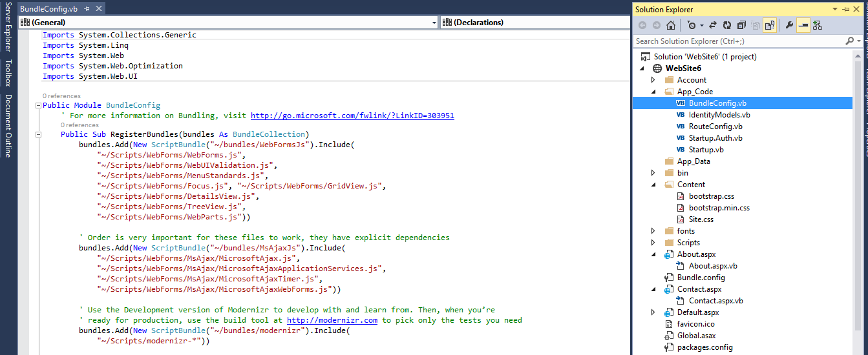
Task: Toggle the Preview Selected Items button
Action: pos(803,25)
